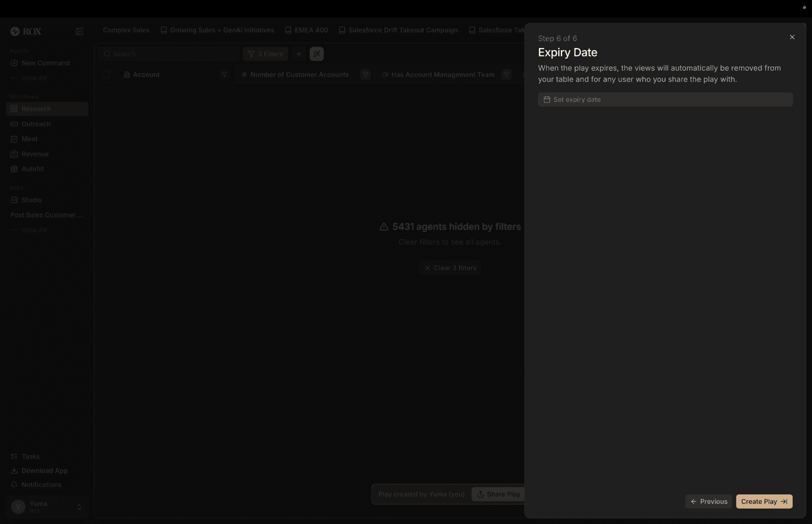This screenshot has width=812, height=524.
Task: Click inside the Search field
Action: [x=159, y=53]
